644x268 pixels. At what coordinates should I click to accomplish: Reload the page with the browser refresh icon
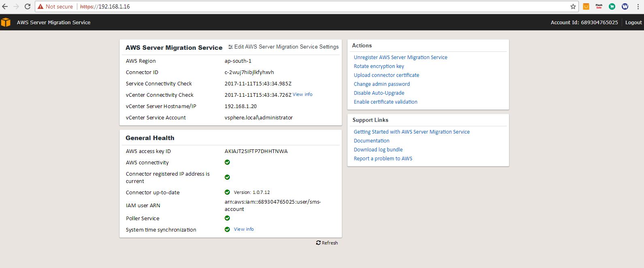tap(28, 6)
